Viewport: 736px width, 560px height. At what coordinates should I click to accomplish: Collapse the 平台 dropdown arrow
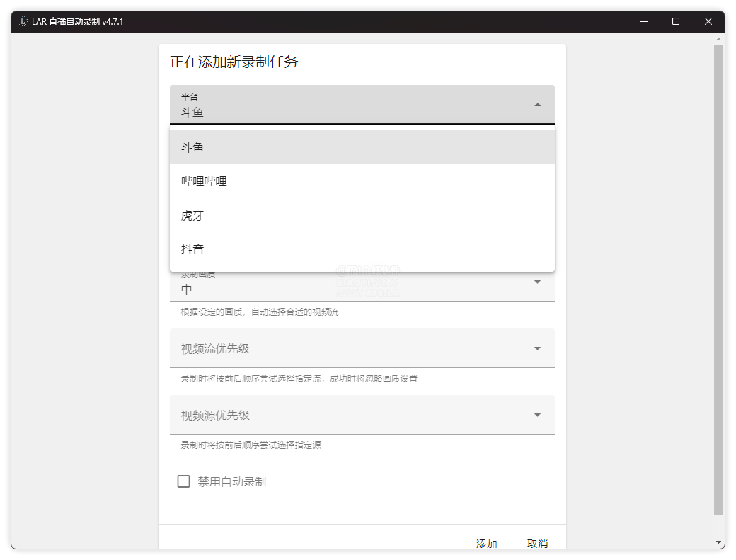coord(538,105)
